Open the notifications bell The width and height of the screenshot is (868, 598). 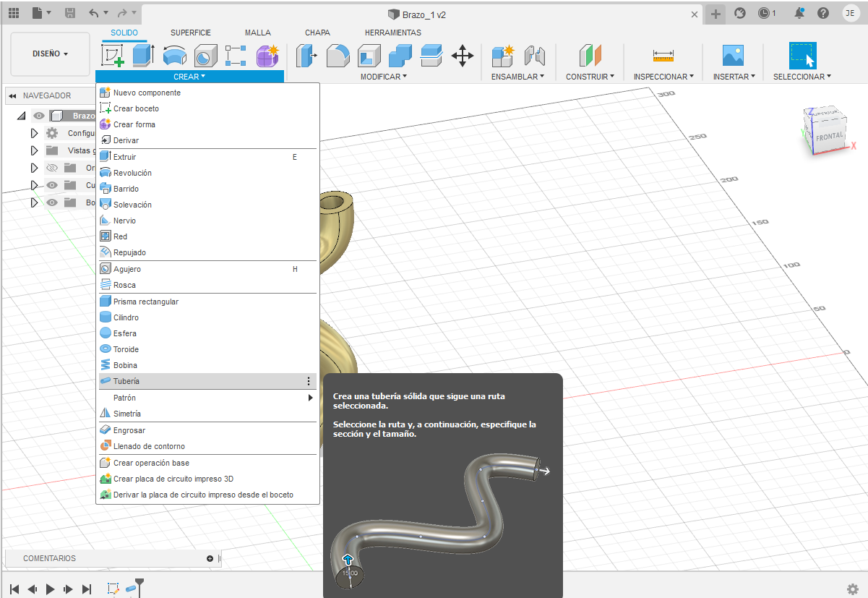(799, 13)
